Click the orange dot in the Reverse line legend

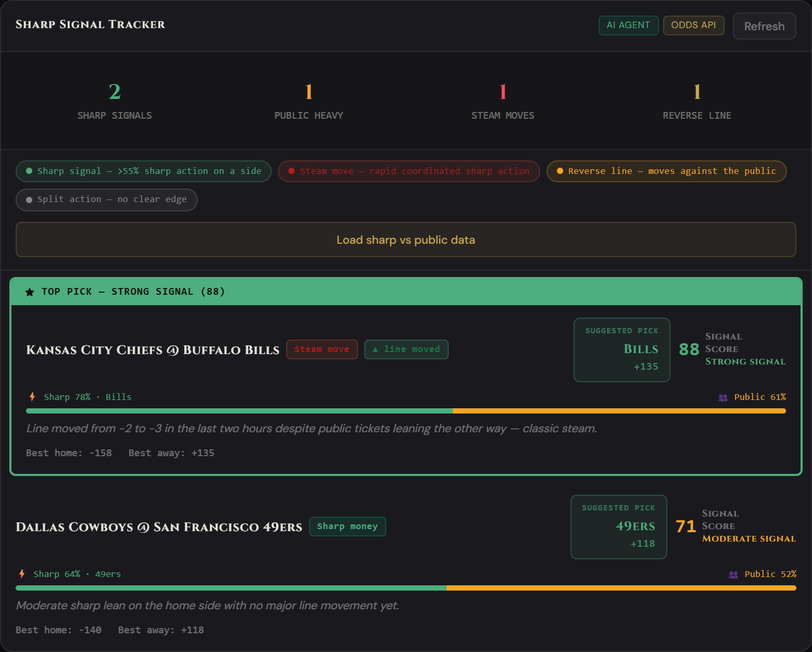tap(560, 171)
